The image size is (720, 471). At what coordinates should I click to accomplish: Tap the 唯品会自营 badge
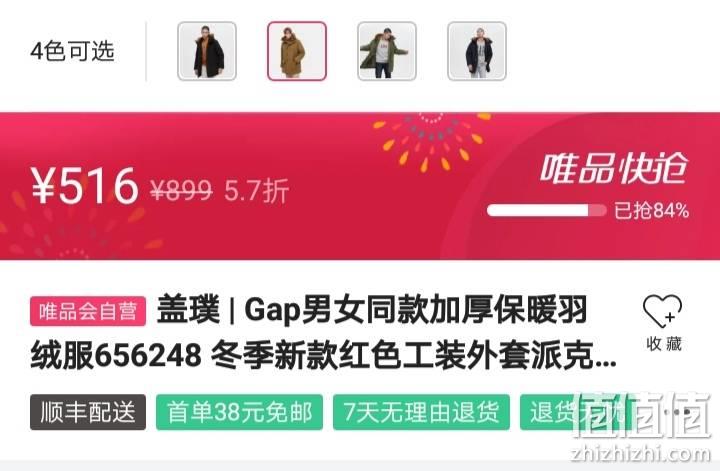[x=88, y=311]
